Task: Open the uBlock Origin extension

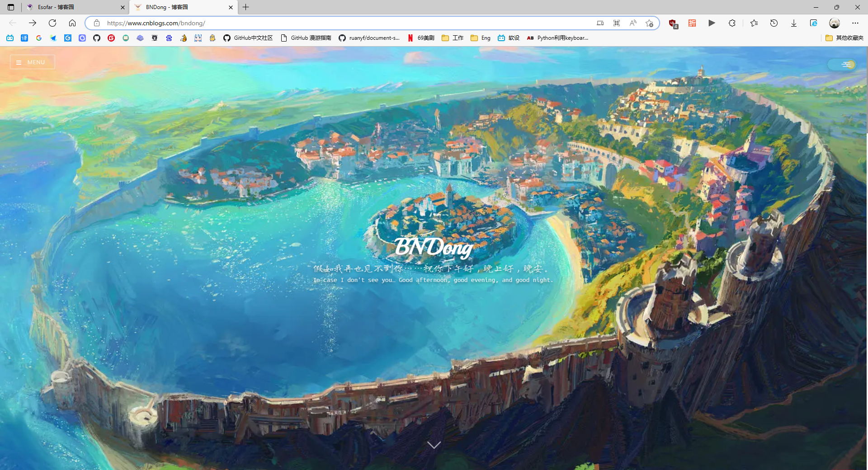Action: coord(673,23)
